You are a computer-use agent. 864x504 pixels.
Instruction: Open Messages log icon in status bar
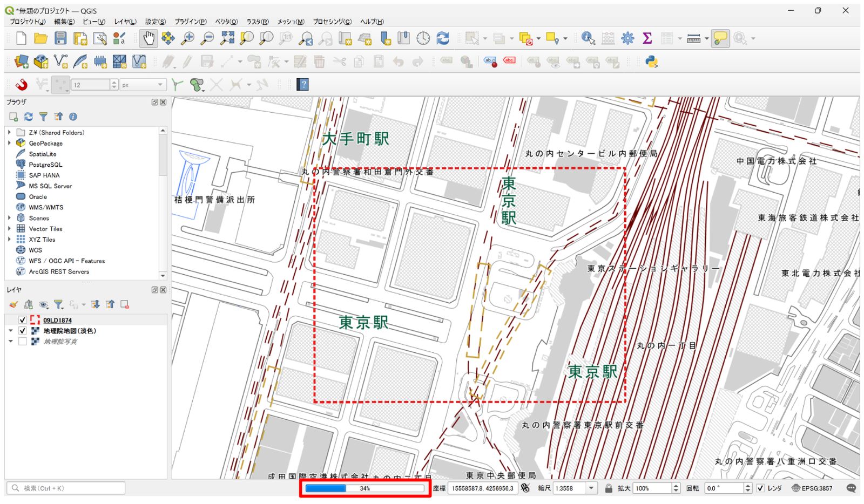851,488
